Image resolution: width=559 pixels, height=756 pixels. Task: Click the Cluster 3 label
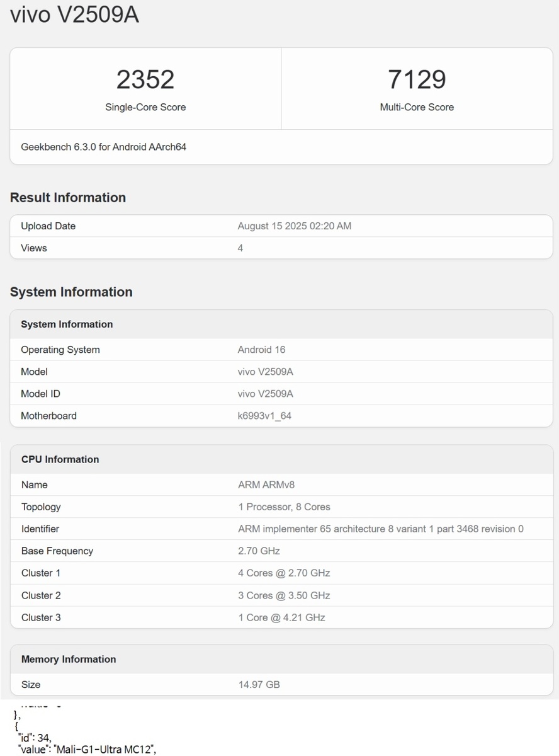pyautogui.click(x=41, y=618)
